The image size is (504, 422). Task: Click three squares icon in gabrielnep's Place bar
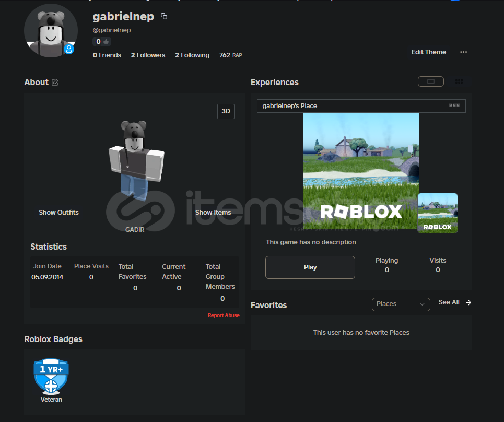click(454, 105)
